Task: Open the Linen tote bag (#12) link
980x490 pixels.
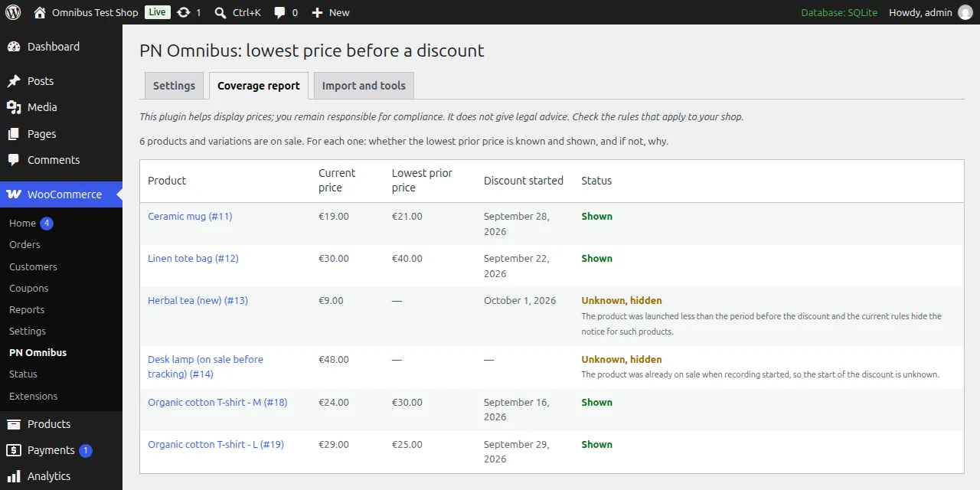Action: coord(193,259)
